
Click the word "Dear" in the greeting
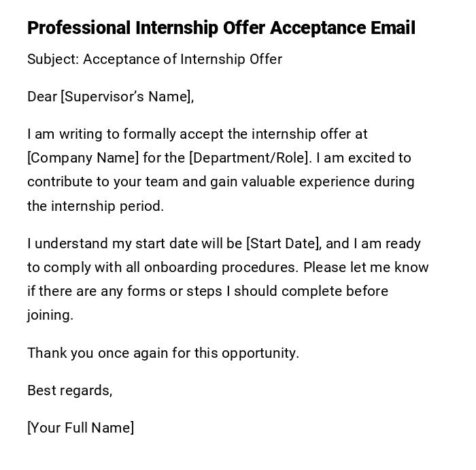pos(42,97)
